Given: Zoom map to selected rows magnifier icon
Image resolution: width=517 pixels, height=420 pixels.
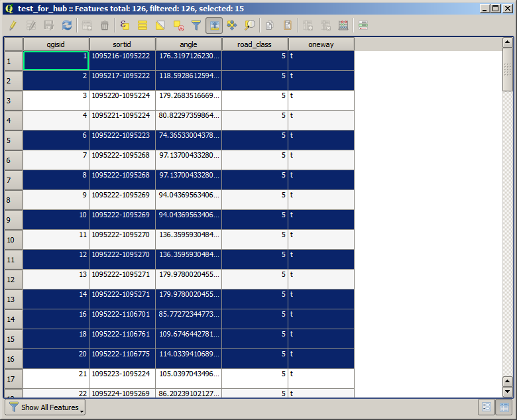Looking at the screenshot, I should pyautogui.click(x=250, y=25).
